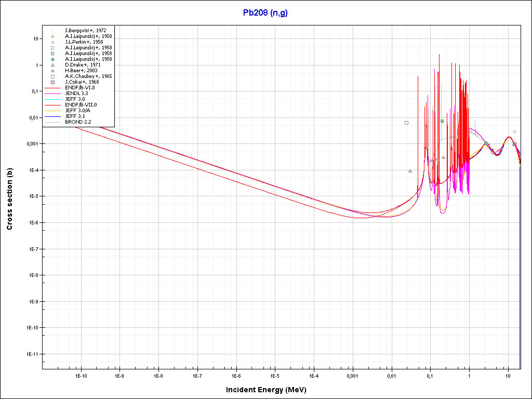Click the Pb208 (n,g) chart title
Image resolution: width=532 pixels, height=399 pixels.
coord(265,13)
